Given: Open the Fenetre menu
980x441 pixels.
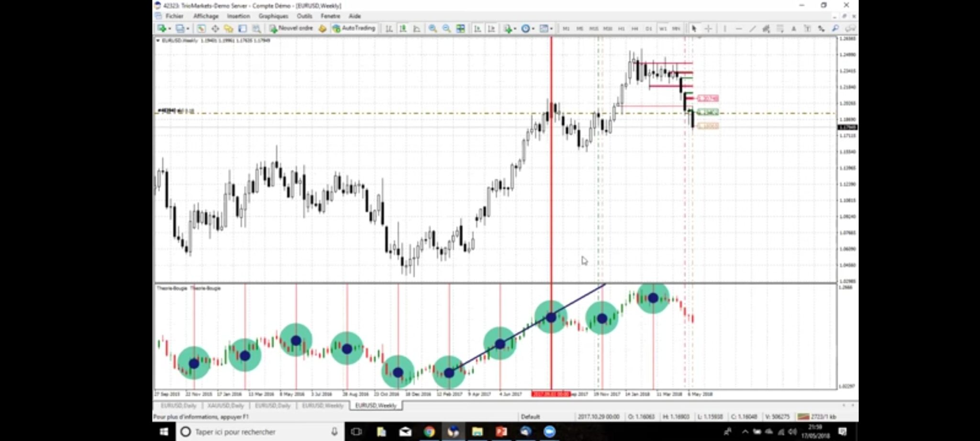Looking at the screenshot, I should pos(330,16).
